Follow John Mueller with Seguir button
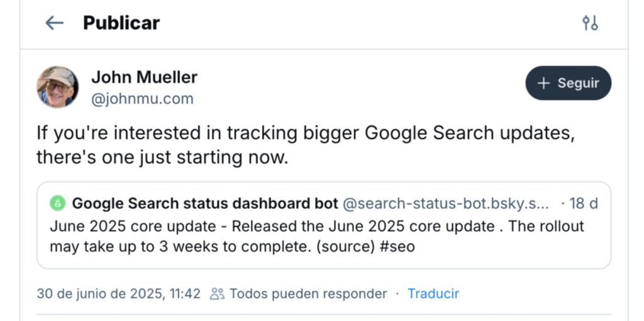 coord(568,83)
